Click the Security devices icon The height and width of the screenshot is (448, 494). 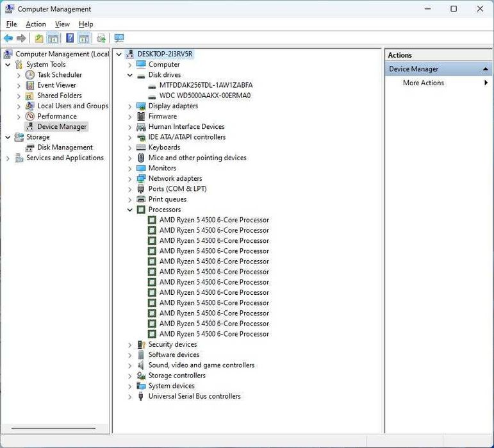tap(141, 344)
